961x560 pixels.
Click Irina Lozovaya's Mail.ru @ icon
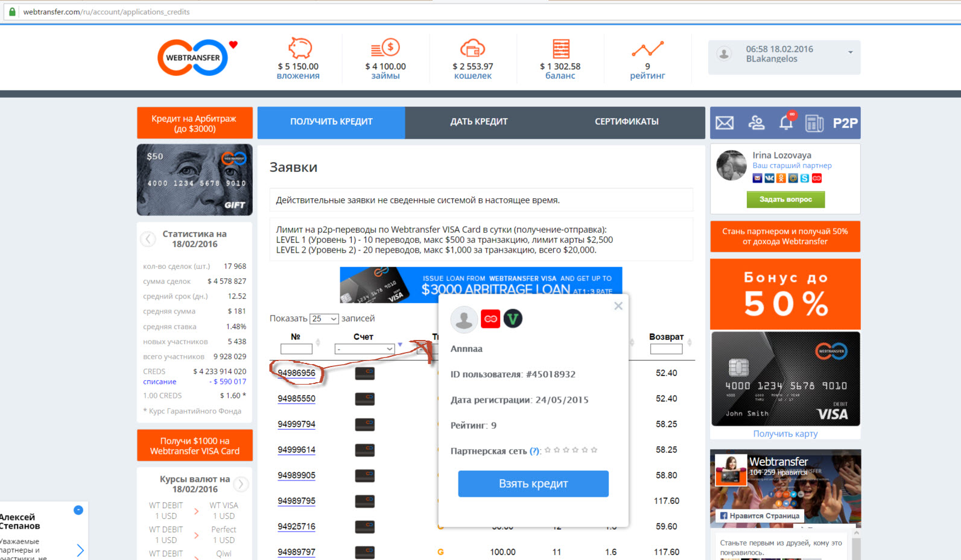tap(793, 178)
